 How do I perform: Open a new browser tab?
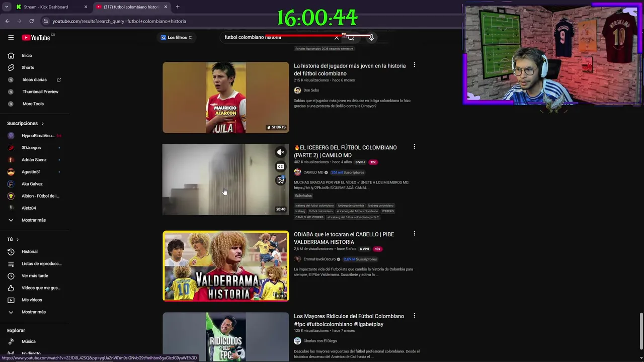pos(178,7)
